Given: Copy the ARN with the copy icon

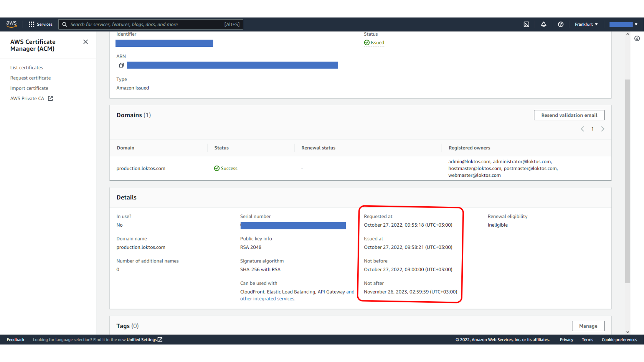Looking at the screenshot, I should pos(121,65).
